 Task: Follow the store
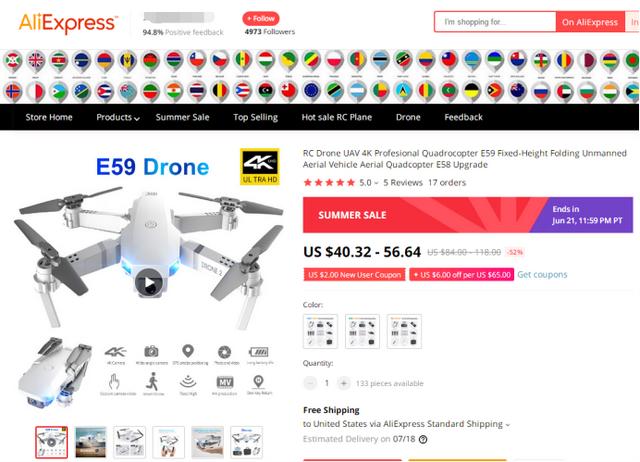(261, 19)
